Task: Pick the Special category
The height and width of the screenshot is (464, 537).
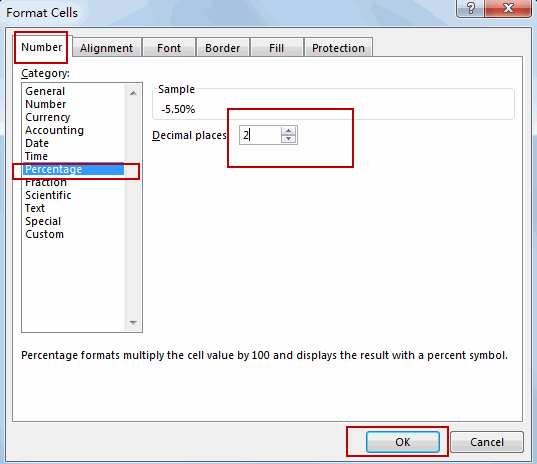Action: [73, 221]
